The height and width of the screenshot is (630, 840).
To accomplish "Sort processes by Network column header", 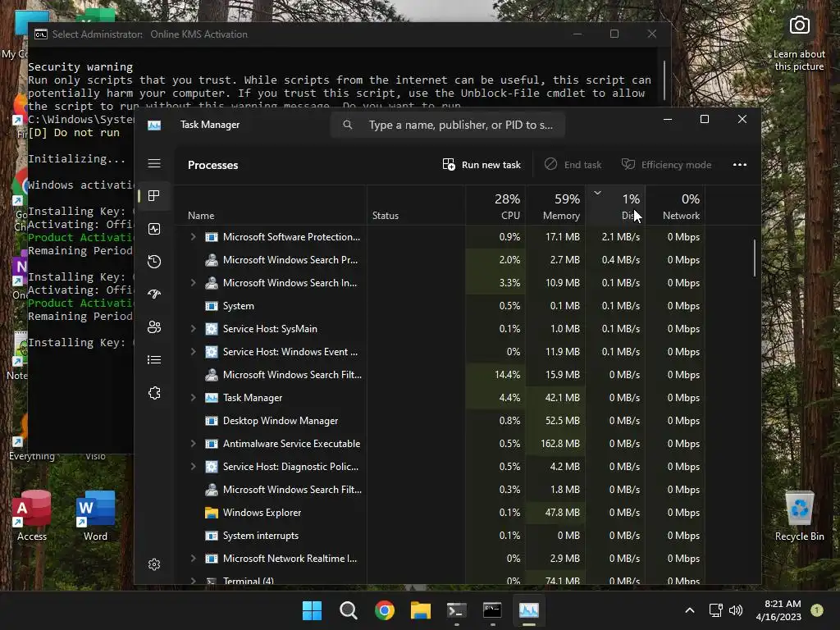I will click(x=675, y=206).
